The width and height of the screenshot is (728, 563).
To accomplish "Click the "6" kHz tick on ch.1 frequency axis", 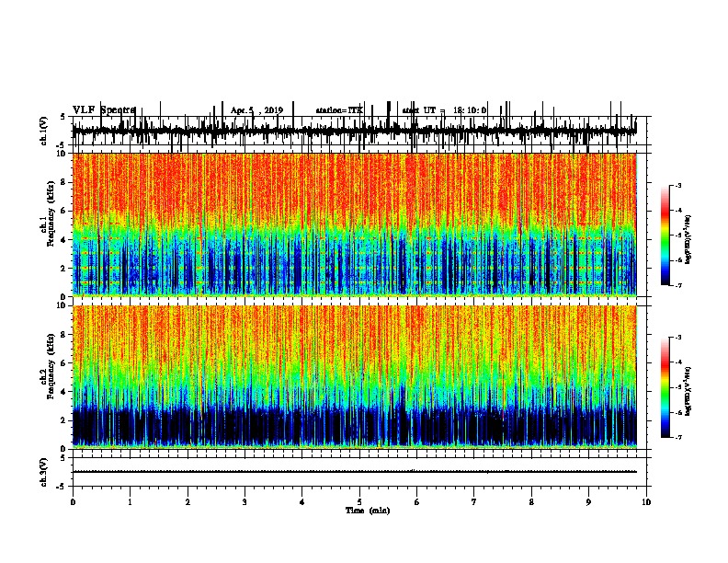I will [x=64, y=211].
